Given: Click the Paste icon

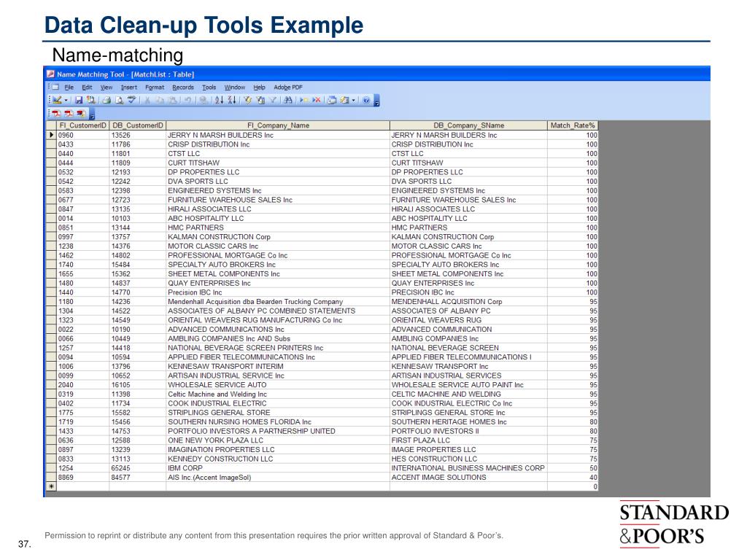Looking at the screenshot, I should click(x=172, y=100).
